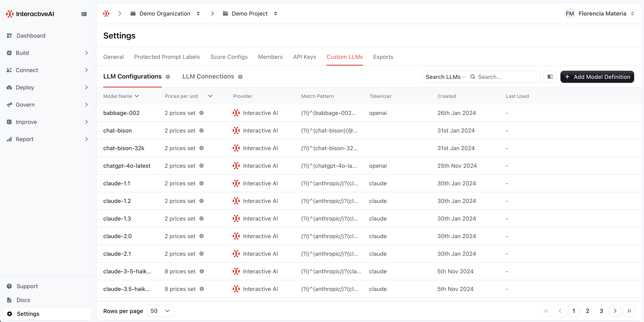Click price info icon for claude-3-5-haiku row
Viewport: 644px width, 322px height.
coord(202,271)
